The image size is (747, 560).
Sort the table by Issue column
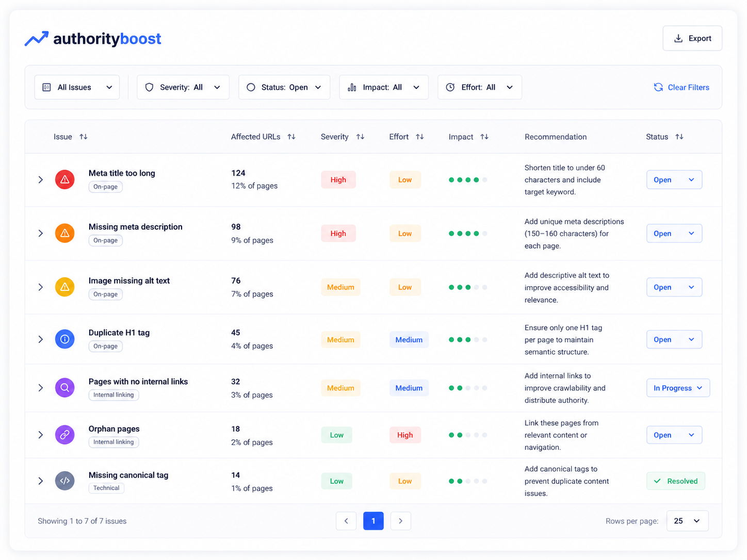coord(84,137)
